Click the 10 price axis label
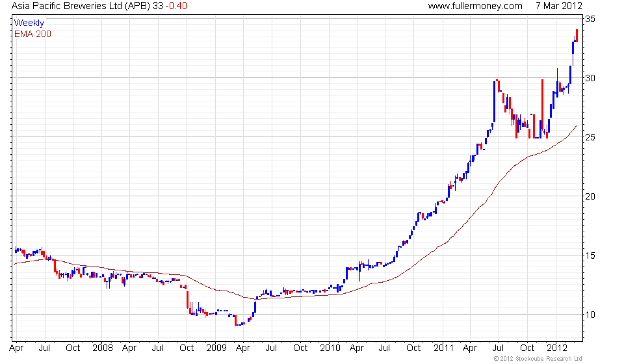This screenshot has width=637, height=364. [x=590, y=315]
